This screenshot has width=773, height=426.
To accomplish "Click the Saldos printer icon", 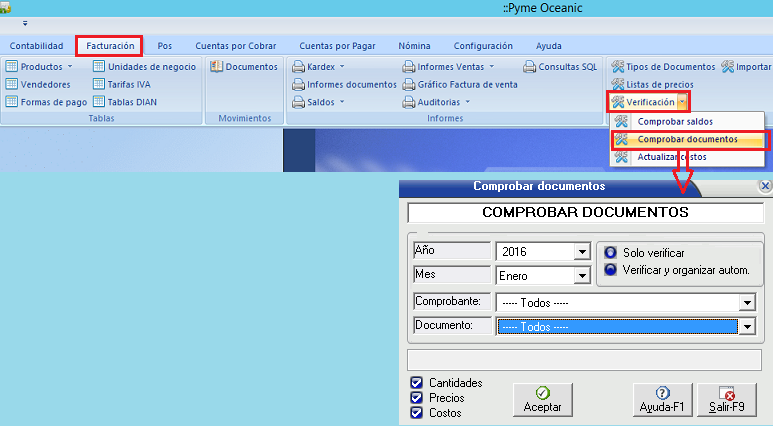I will (298, 102).
